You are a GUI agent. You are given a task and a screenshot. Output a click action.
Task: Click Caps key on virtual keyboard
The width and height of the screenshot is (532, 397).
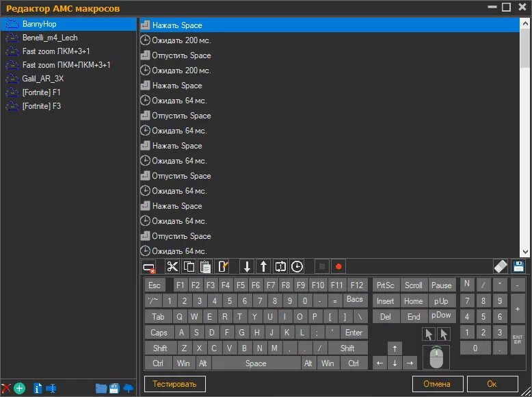click(159, 333)
